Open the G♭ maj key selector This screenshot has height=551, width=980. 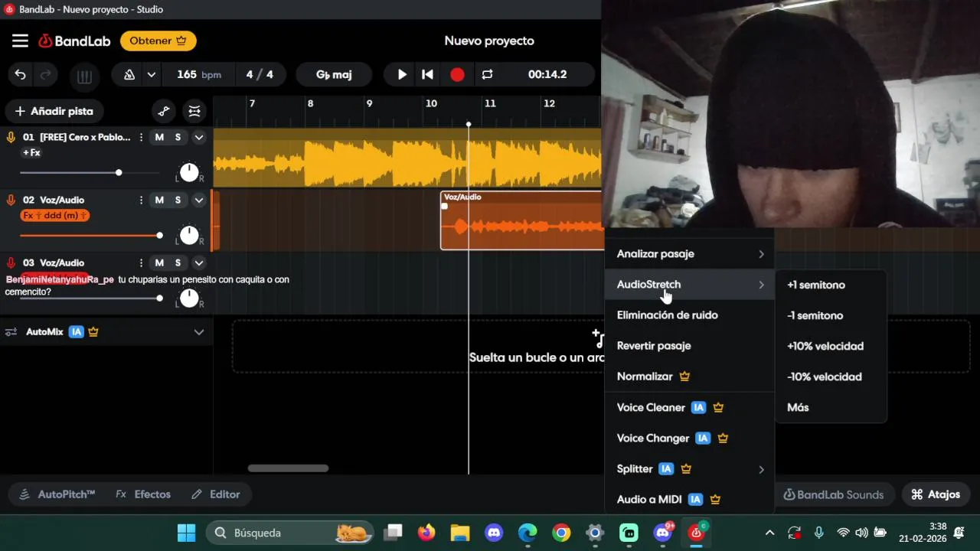coord(334,74)
